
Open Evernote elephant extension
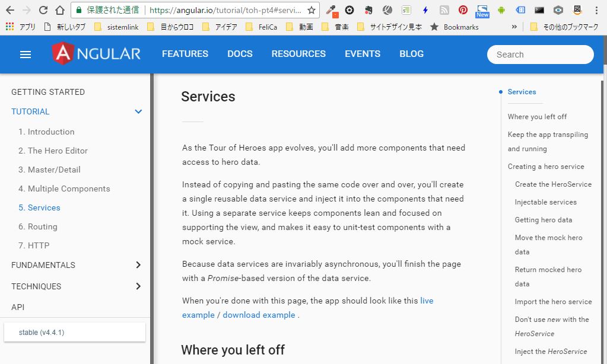click(x=368, y=10)
